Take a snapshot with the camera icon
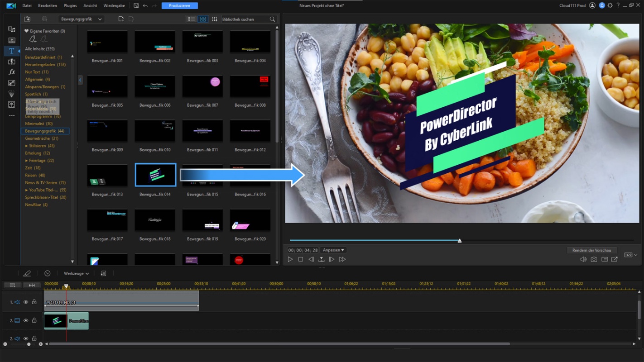This screenshot has height=362, width=644. [x=594, y=259]
